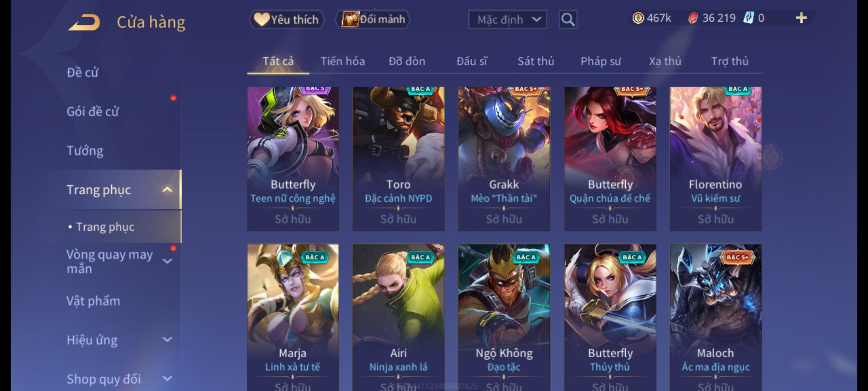The height and width of the screenshot is (391, 868).
Task: Open the Tướng heroes menu item
Action: [x=85, y=151]
